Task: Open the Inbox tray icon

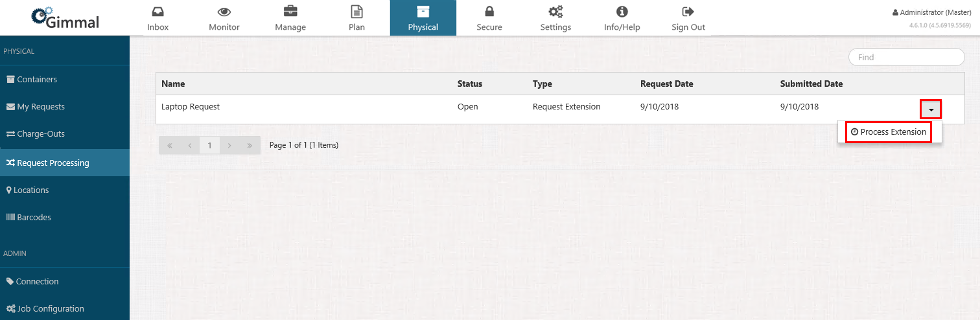Action: coord(157,12)
